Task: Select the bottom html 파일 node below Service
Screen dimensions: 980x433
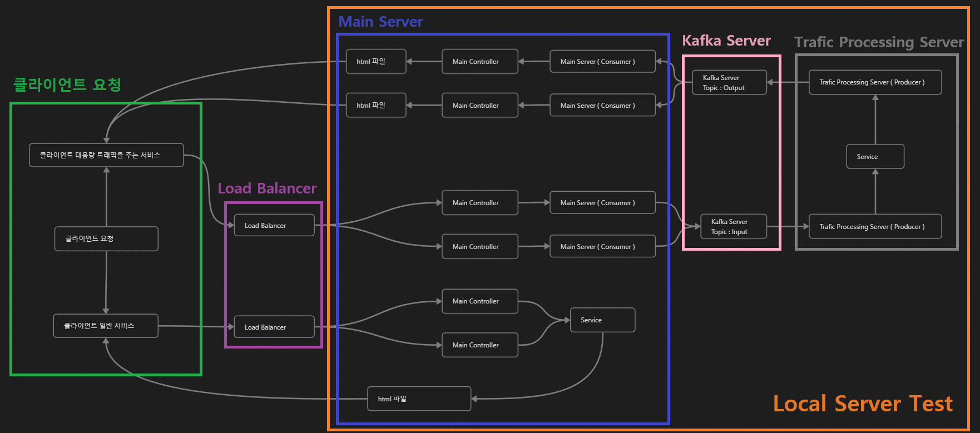Action: point(419,399)
